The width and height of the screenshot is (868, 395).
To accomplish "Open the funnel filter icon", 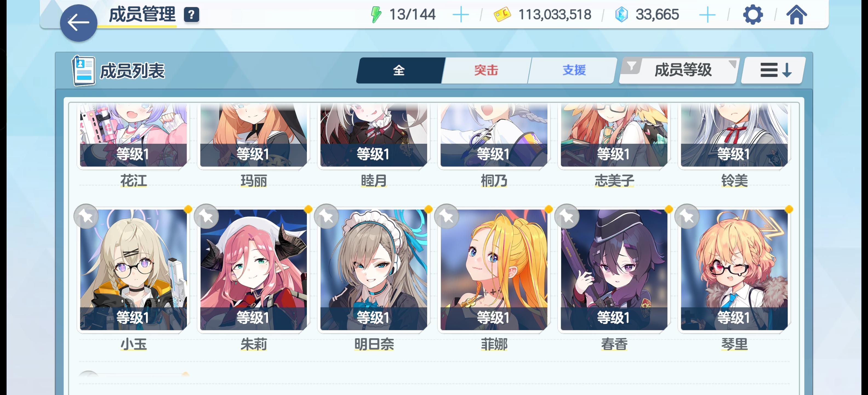I will click(632, 66).
